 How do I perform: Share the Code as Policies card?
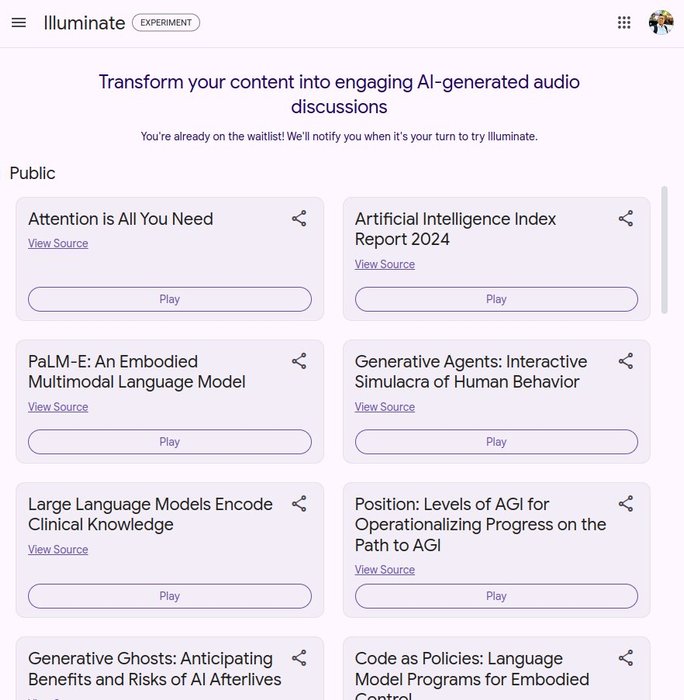(626, 658)
